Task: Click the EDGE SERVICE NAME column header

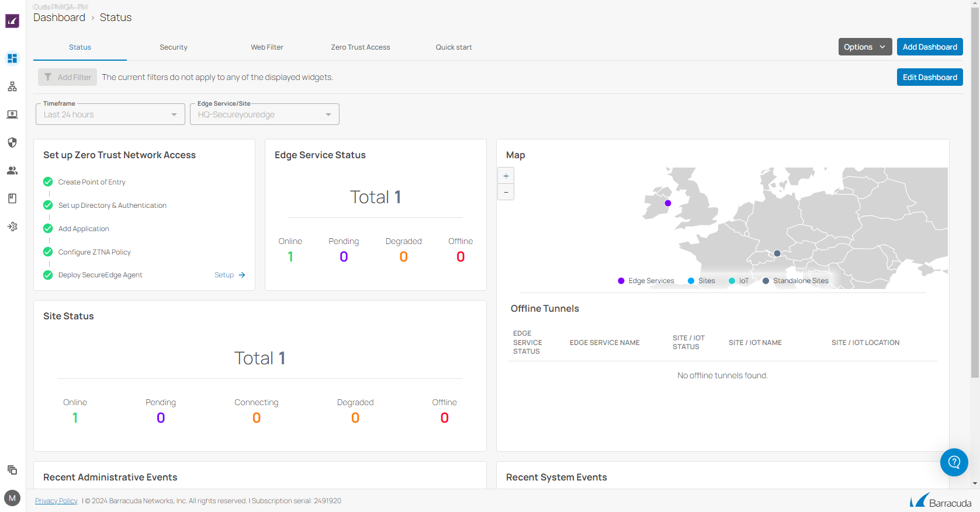Action: 605,343
